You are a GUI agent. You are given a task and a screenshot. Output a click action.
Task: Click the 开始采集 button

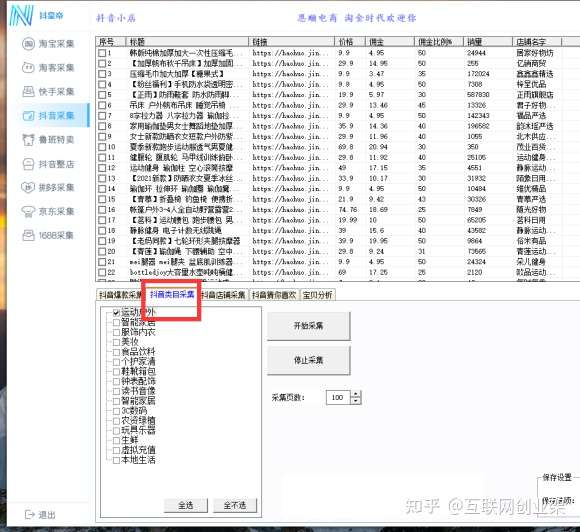[x=308, y=326]
